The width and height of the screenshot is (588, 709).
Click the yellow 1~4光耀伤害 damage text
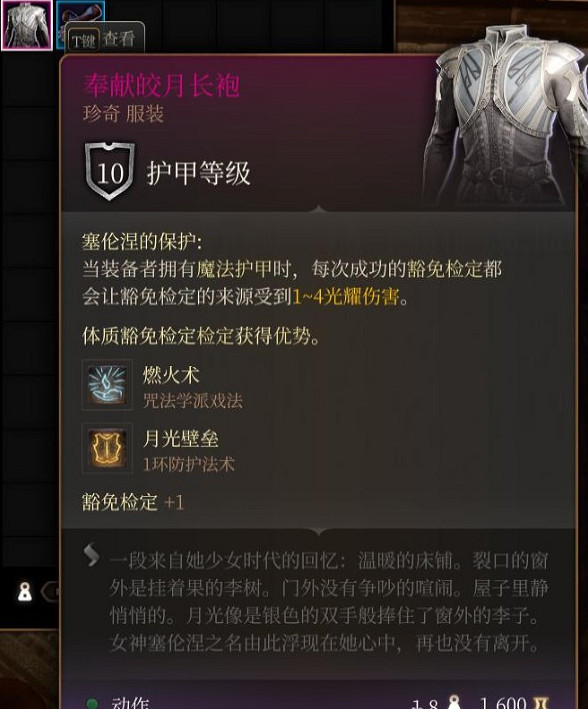346,297
